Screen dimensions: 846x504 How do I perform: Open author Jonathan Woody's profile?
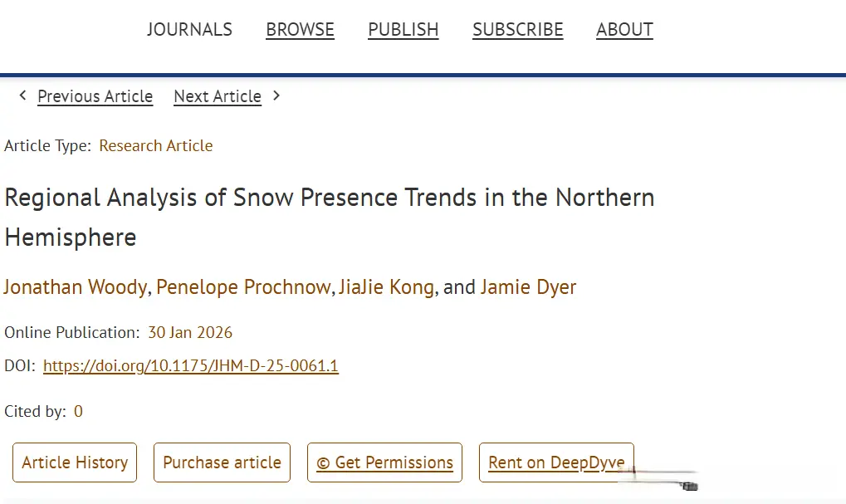pyautogui.click(x=76, y=287)
